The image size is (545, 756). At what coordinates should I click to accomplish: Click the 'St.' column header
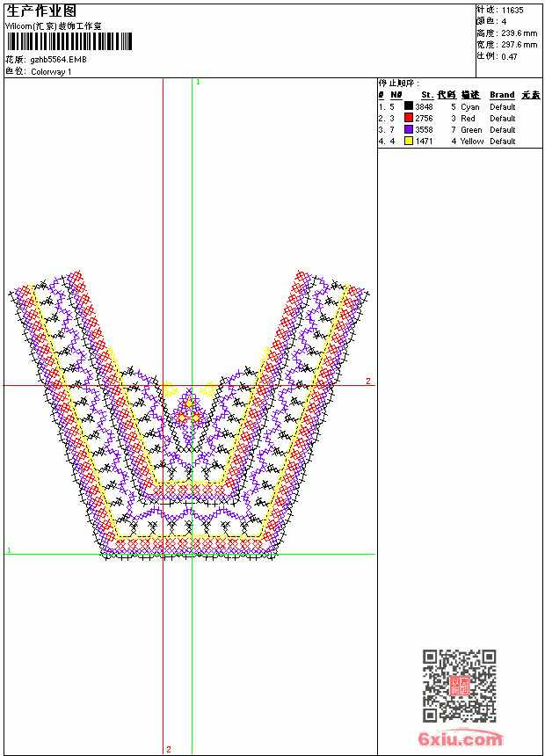[x=427, y=95]
